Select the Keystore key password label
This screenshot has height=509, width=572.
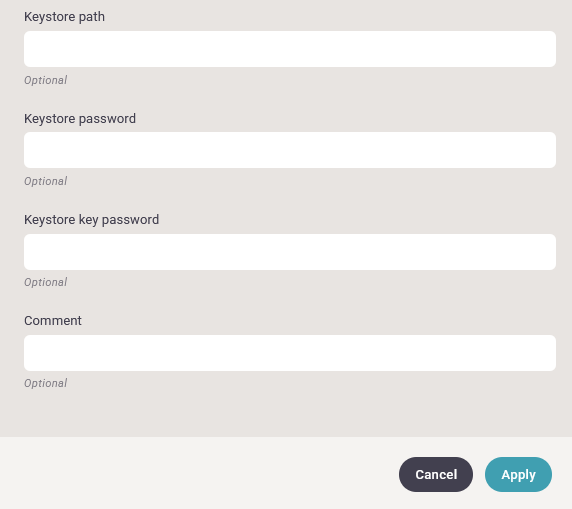(x=92, y=220)
